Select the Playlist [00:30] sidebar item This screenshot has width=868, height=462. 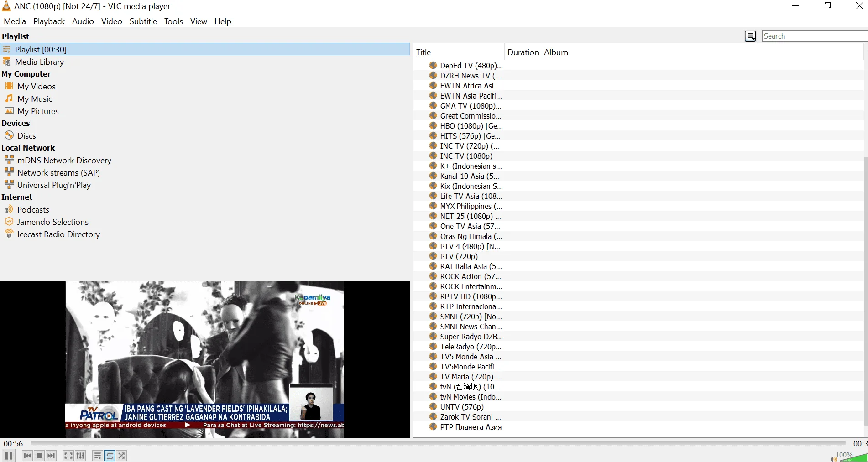(x=205, y=49)
